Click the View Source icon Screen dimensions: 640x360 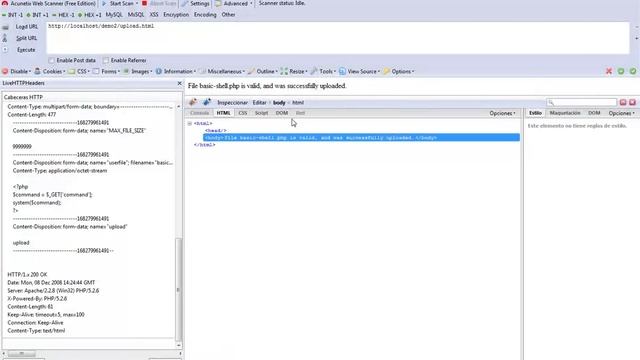click(342, 71)
